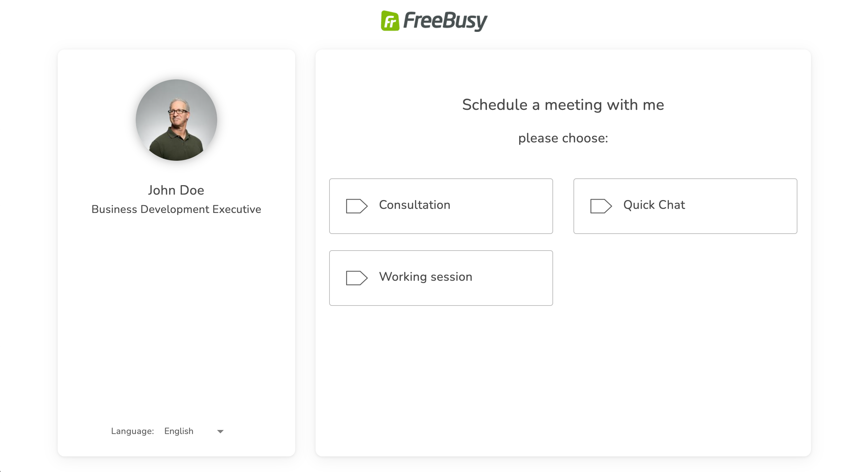The width and height of the screenshot is (868, 472).
Task: Click the Schedule a meeting with me heading
Action: (x=563, y=105)
